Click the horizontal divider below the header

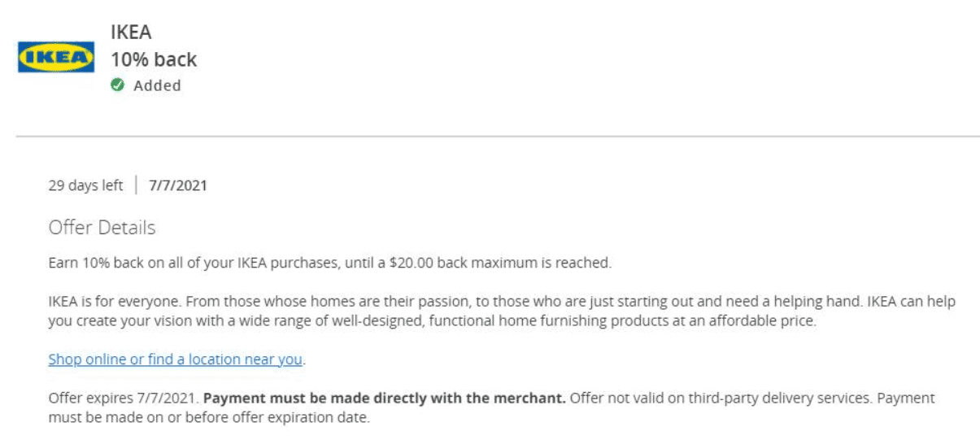pyautogui.click(x=498, y=136)
